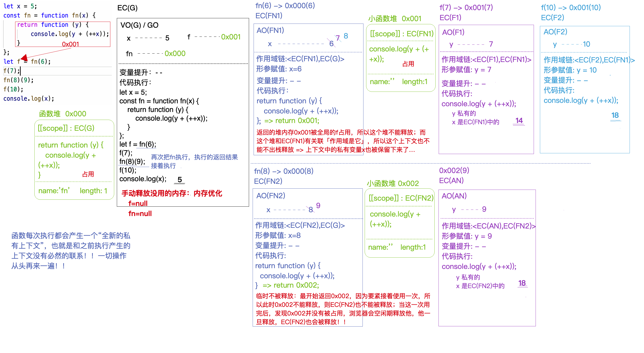This screenshot has height=353, width=644.
Task: Click the '函数堆 0x000' heading
Action: (x=63, y=114)
